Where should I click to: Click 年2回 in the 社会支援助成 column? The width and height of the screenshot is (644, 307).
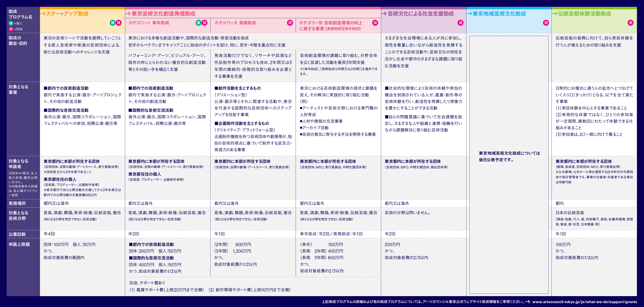pyautogui.click(x=390, y=234)
